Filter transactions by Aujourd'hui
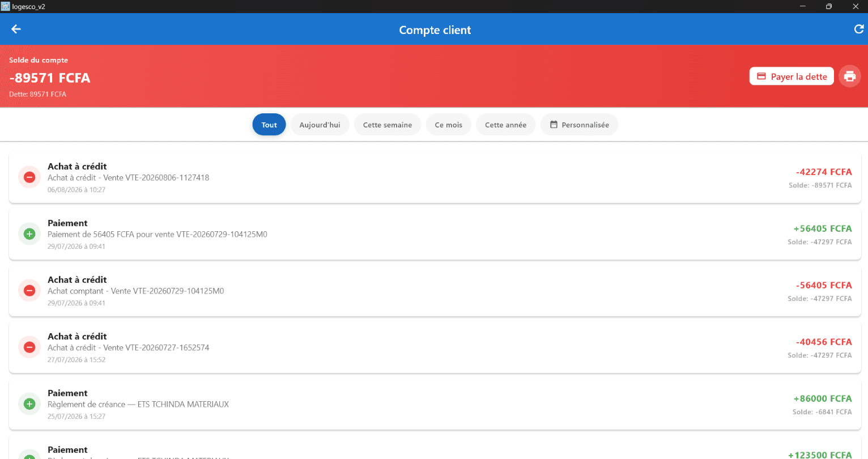Viewport: 868px width, 459px height. pyautogui.click(x=320, y=125)
